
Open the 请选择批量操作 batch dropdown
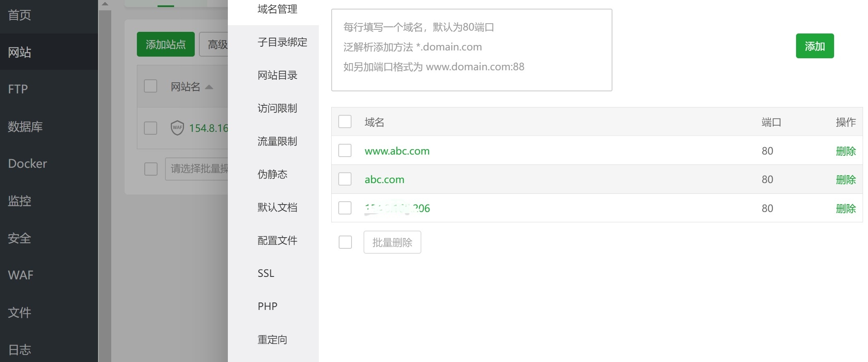tap(197, 169)
